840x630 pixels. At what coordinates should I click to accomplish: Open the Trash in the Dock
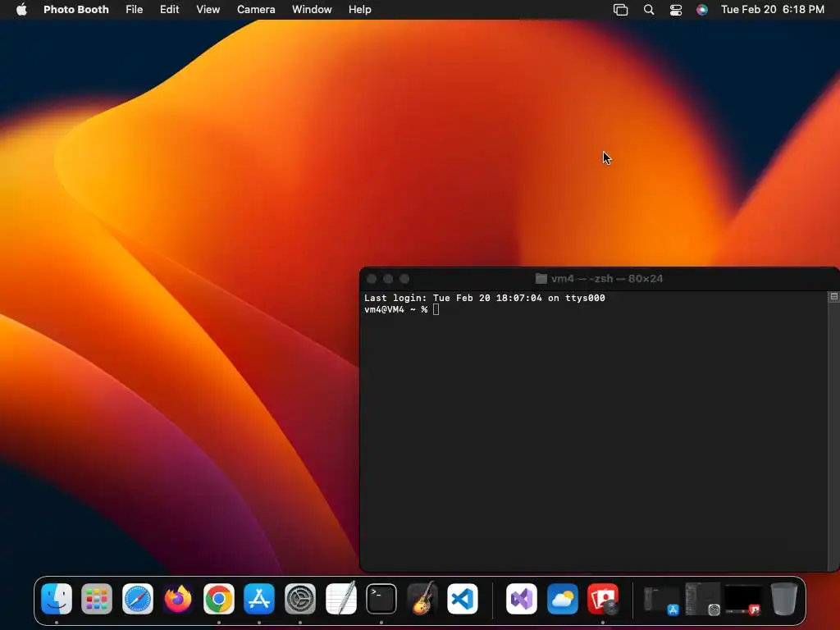pos(784,598)
